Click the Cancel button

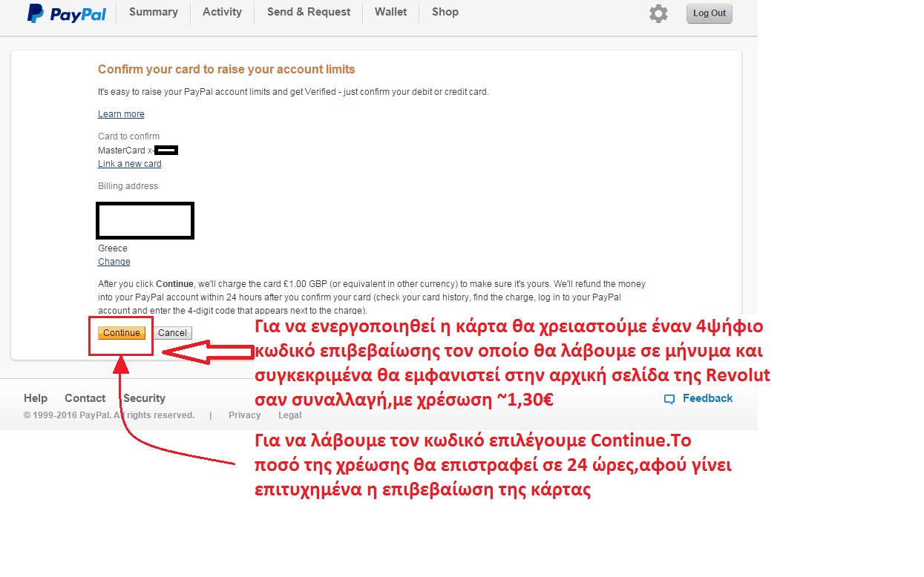(172, 333)
